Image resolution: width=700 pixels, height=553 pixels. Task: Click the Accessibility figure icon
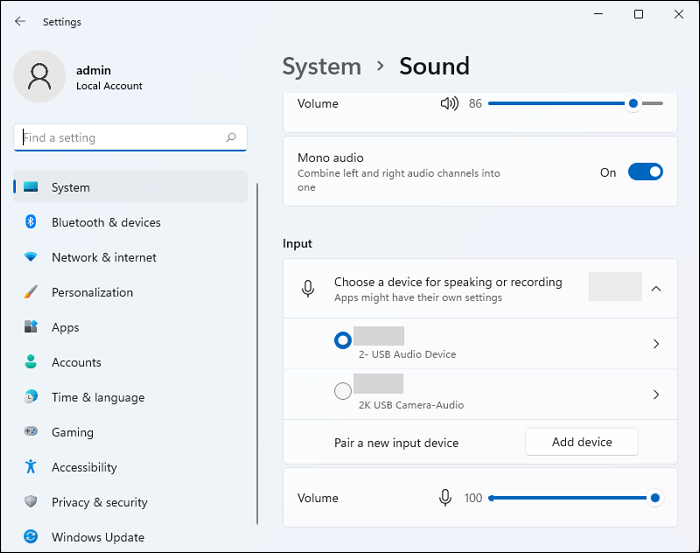click(31, 467)
